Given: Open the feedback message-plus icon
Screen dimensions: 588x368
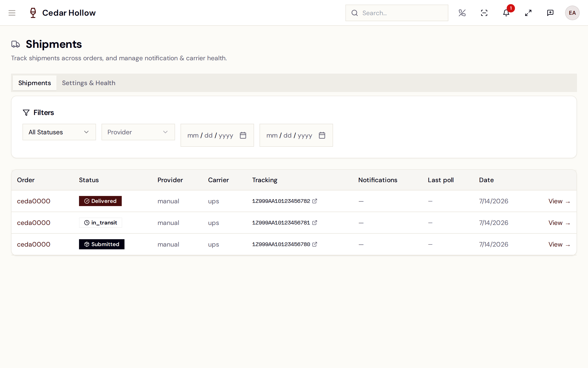Looking at the screenshot, I should click(550, 13).
